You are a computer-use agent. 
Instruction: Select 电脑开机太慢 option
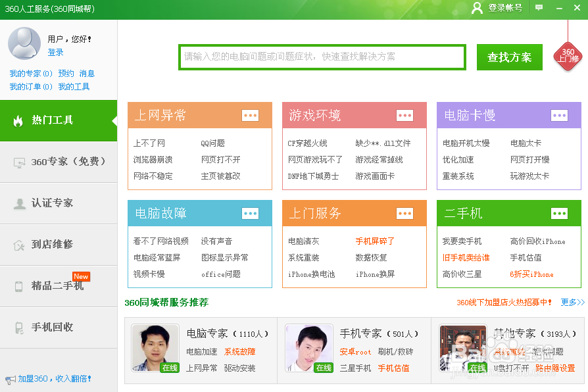(466, 143)
